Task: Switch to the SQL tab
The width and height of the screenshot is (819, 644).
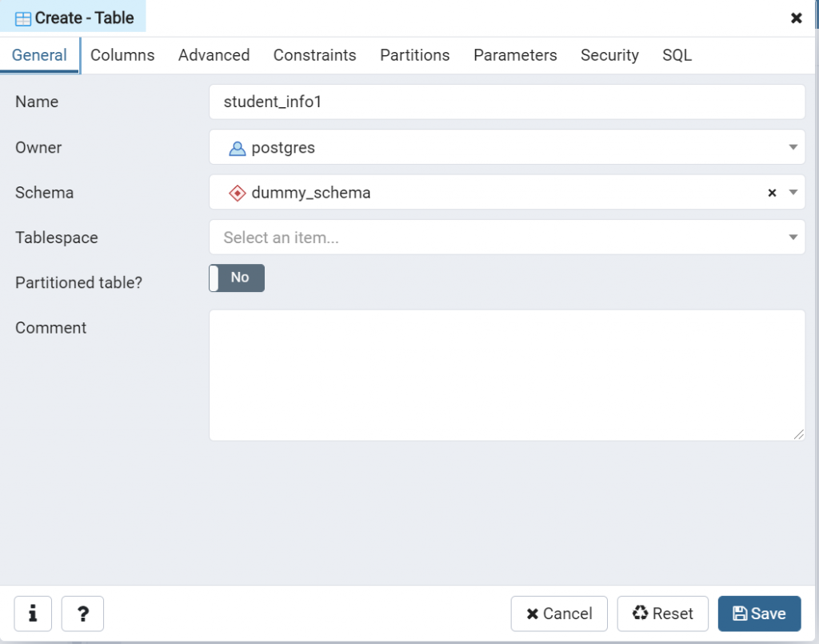Action: [x=677, y=55]
